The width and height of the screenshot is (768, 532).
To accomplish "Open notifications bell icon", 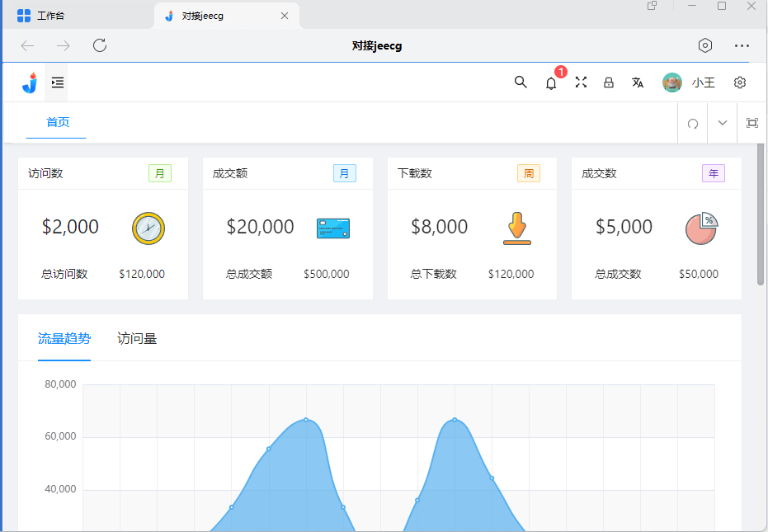I will pyautogui.click(x=551, y=83).
